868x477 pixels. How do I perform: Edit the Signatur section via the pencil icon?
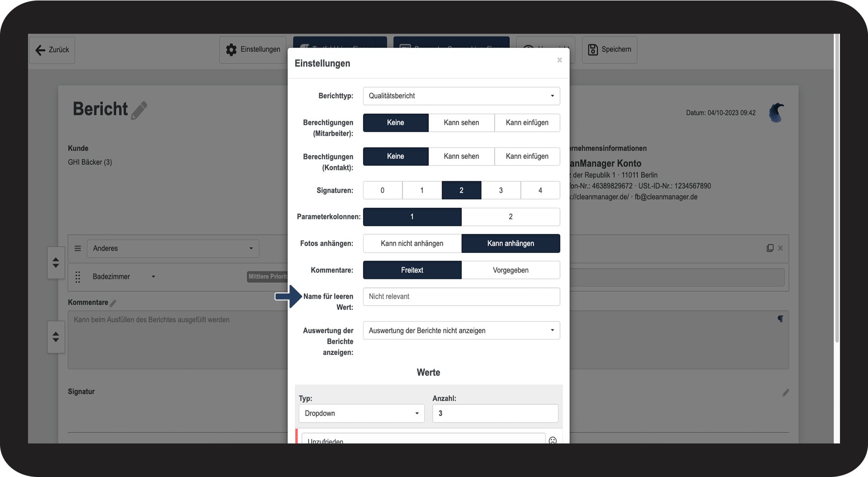pyautogui.click(x=785, y=393)
